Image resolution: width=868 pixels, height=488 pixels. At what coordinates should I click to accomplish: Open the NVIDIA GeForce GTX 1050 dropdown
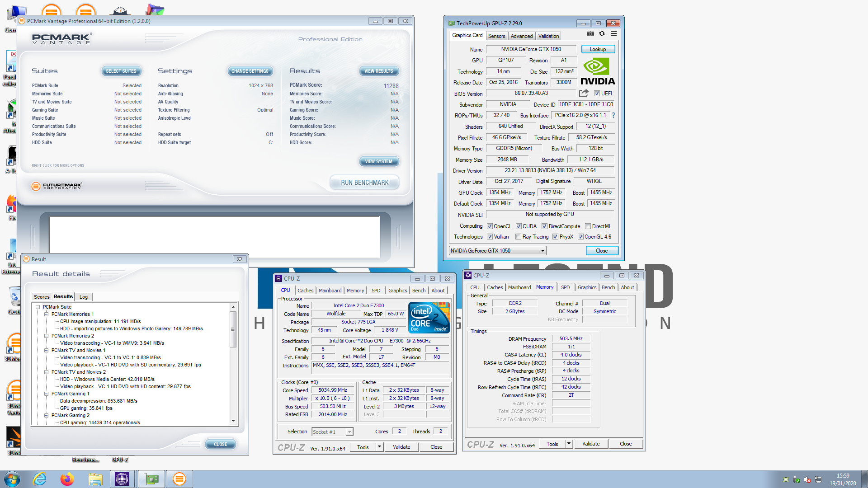(x=497, y=251)
